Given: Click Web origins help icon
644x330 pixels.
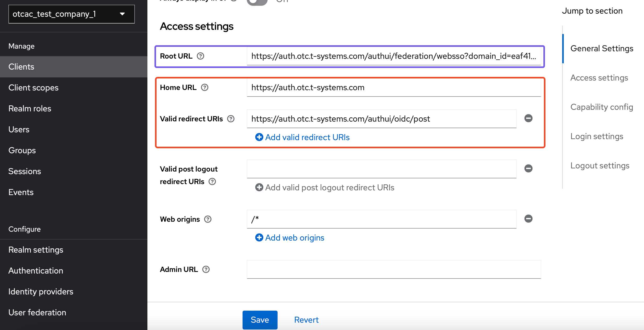Looking at the screenshot, I should [208, 219].
